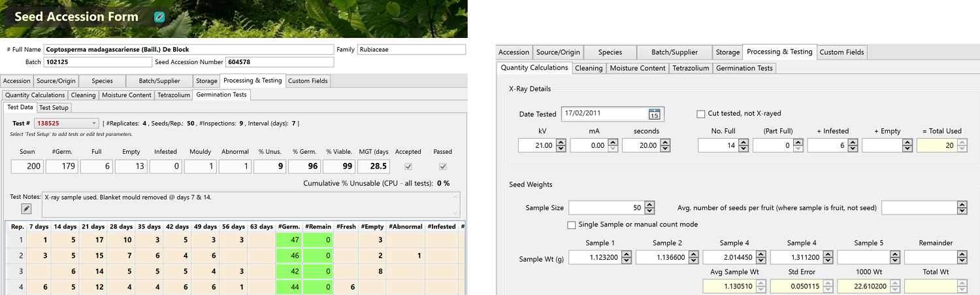Click the Sample Size stepper arrows
The image size is (980, 295).
click(x=649, y=208)
